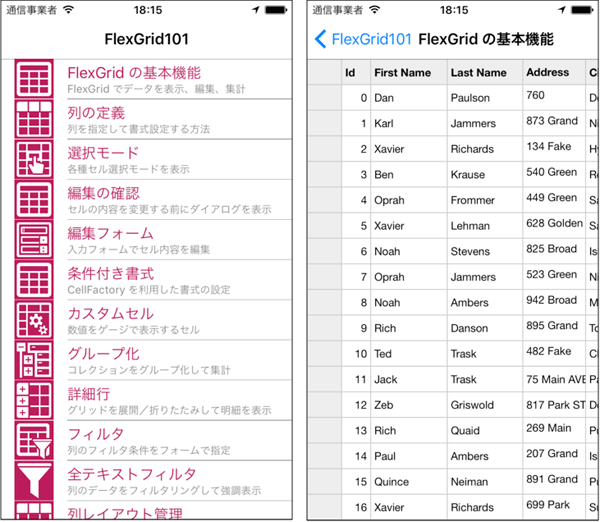600x522 pixels.
Task: Sort by the Last Name column header
Action: tap(485, 72)
